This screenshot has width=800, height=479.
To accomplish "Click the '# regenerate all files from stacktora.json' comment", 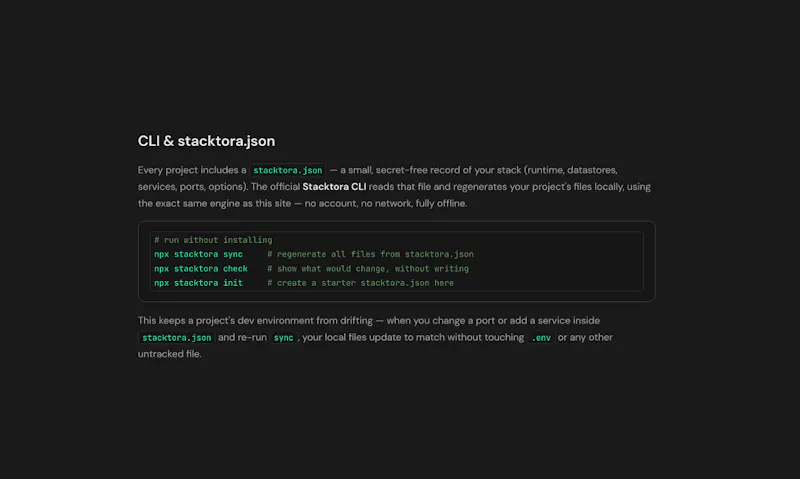I will (x=370, y=254).
